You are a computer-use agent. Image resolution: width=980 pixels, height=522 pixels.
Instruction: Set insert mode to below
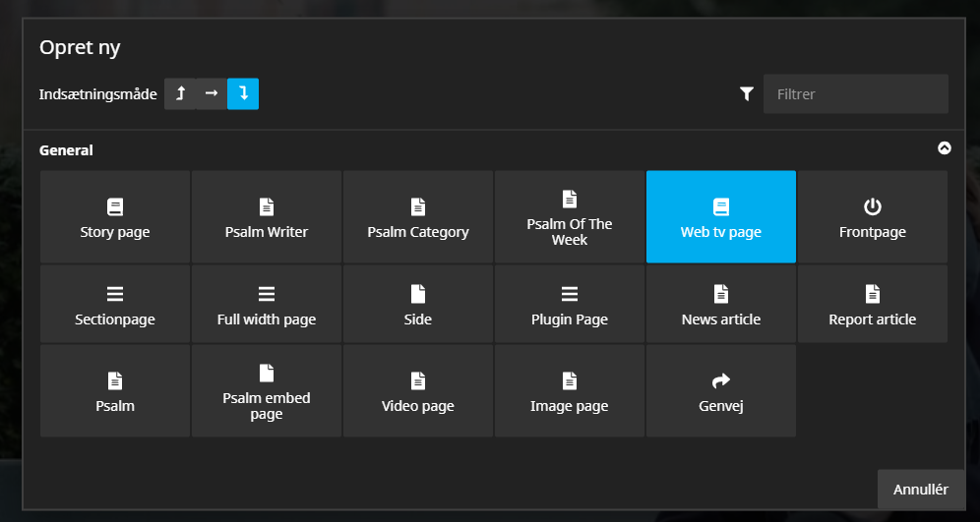point(243,93)
